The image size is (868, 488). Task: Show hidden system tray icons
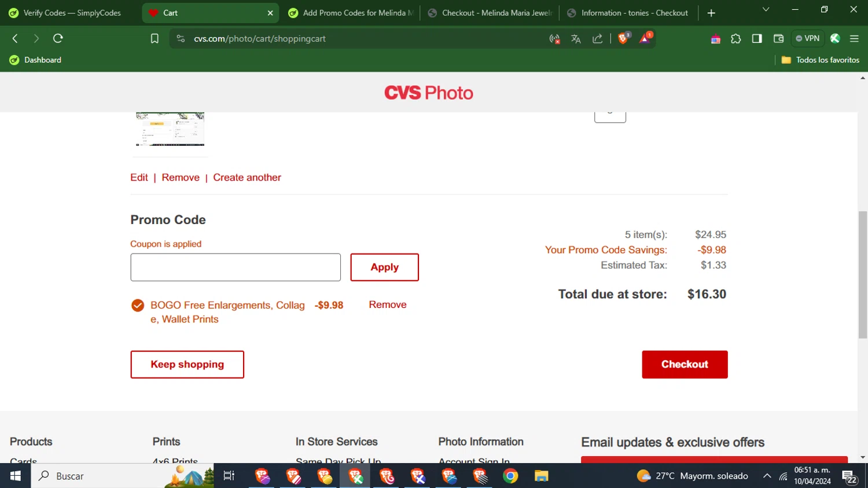767,476
